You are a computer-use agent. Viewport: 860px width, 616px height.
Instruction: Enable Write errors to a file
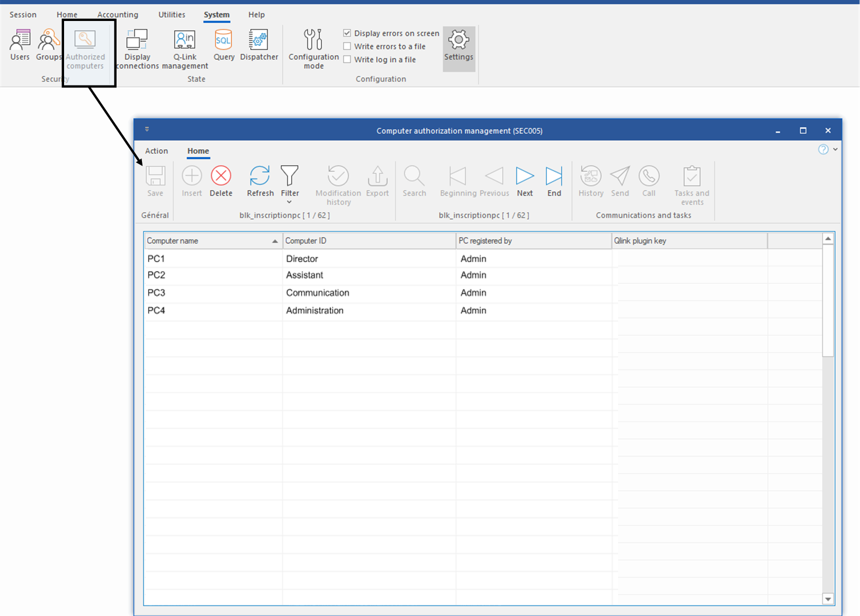coord(347,46)
